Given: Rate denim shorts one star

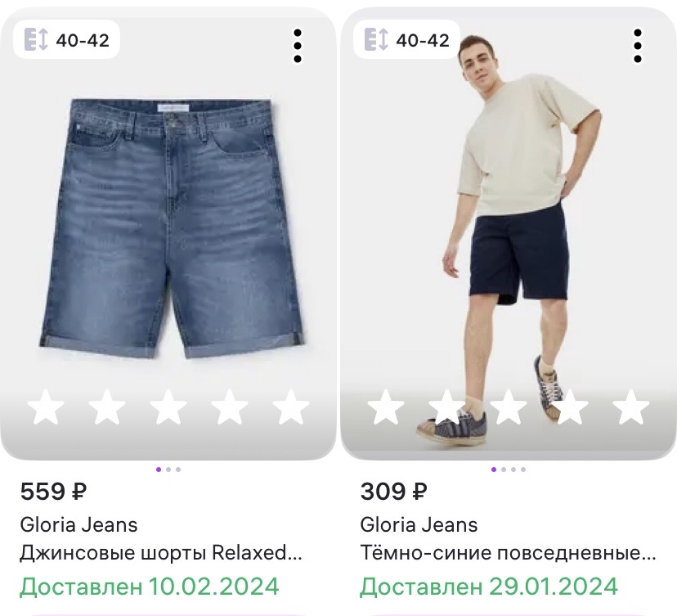Looking at the screenshot, I should pos(46,407).
